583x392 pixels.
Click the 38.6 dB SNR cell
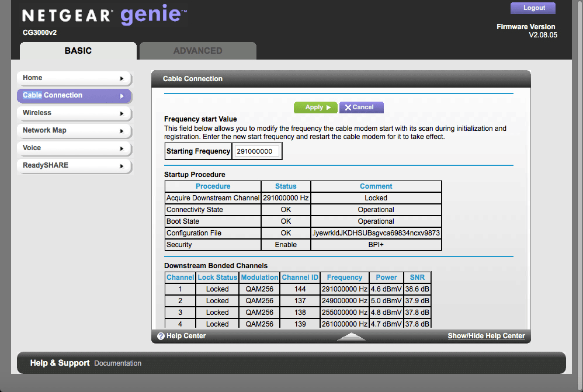pos(417,289)
